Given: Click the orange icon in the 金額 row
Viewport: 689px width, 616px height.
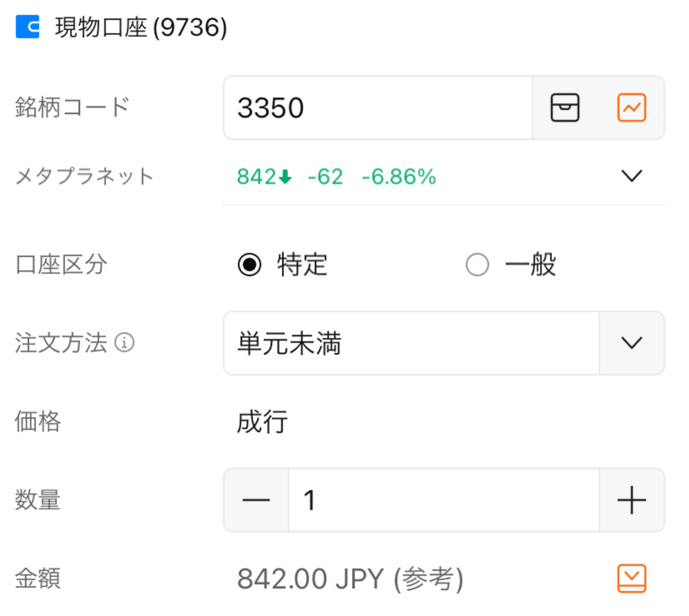Looking at the screenshot, I should click(632, 578).
